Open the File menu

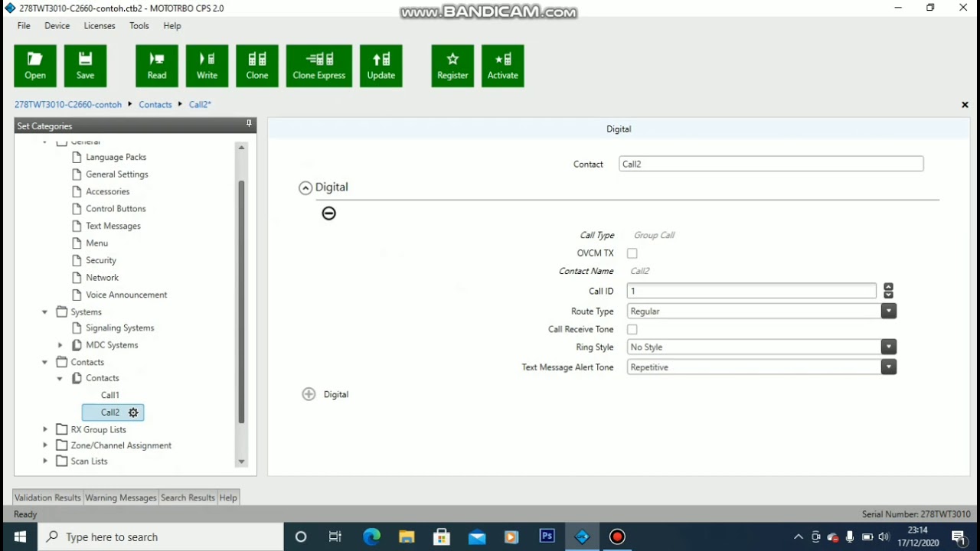[x=24, y=26]
